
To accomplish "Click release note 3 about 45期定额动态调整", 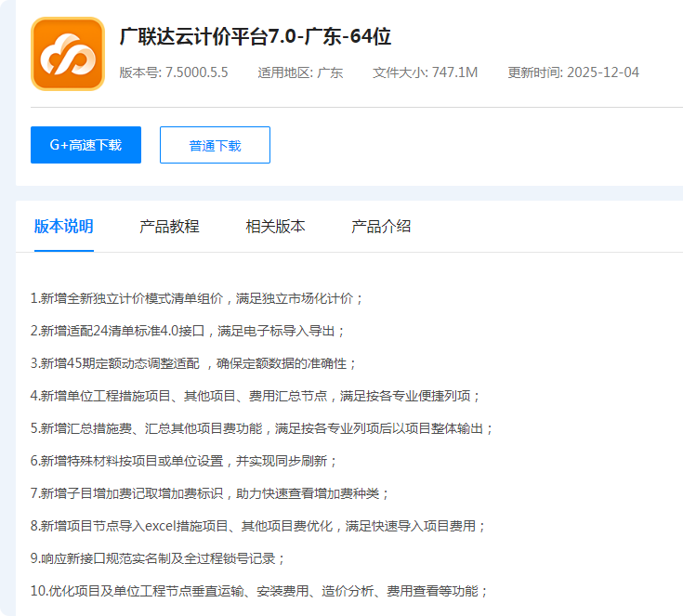I will coord(193,364).
